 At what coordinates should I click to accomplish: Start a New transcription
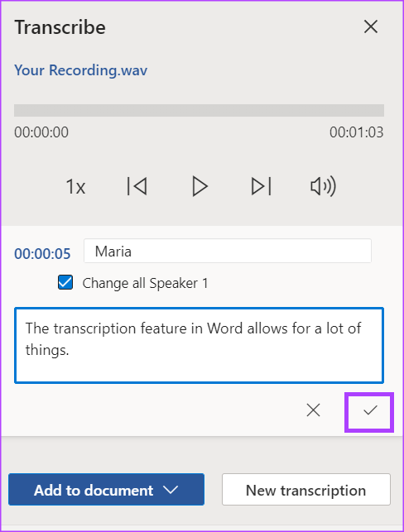(x=306, y=490)
